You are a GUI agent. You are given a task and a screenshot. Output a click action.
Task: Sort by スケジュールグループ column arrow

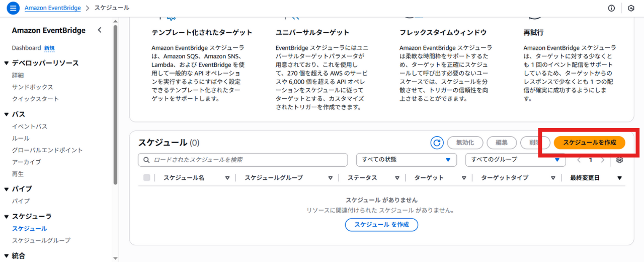pyautogui.click(x=330, y=178)
